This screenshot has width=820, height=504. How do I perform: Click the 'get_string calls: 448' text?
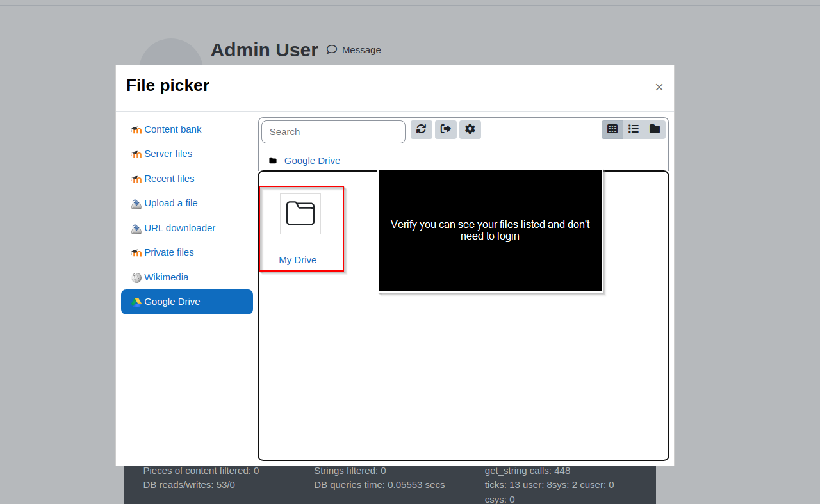pos(527,471)
